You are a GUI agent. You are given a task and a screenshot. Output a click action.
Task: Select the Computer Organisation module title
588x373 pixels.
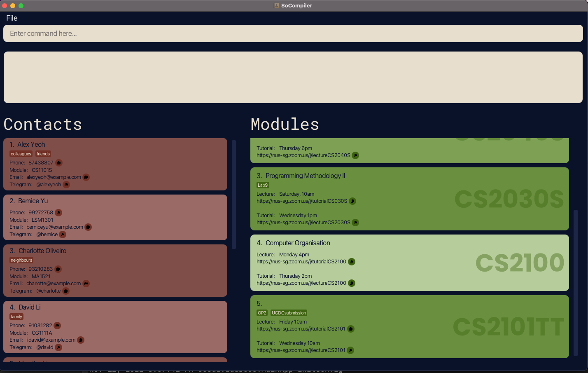(298, 243)
